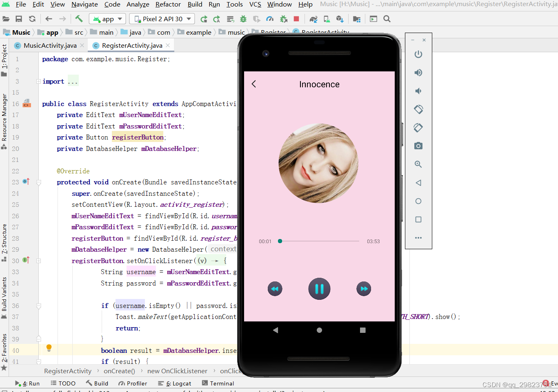Click Apply changes and restart activity icon

217,19
